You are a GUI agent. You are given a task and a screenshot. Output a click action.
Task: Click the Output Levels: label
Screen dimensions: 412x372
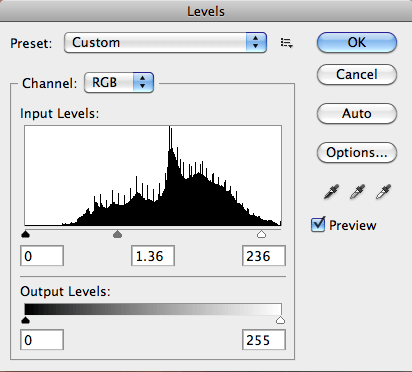coord(65,292)
